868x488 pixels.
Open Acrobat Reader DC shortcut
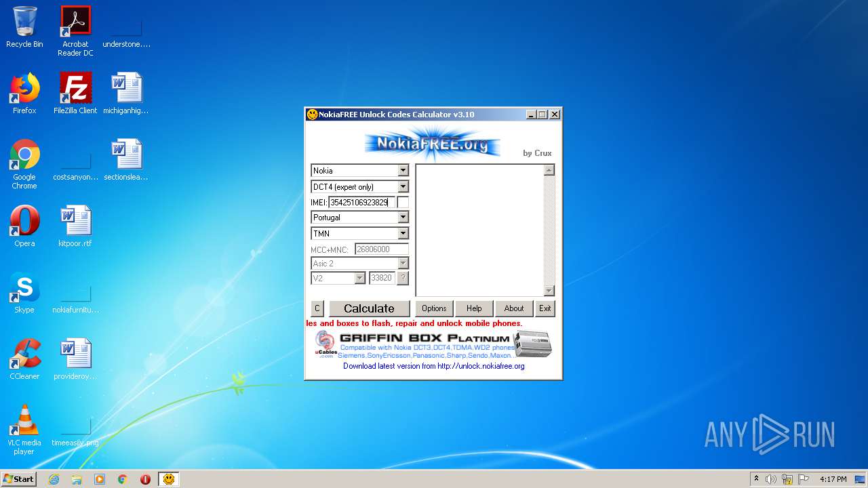click(75, 31)
